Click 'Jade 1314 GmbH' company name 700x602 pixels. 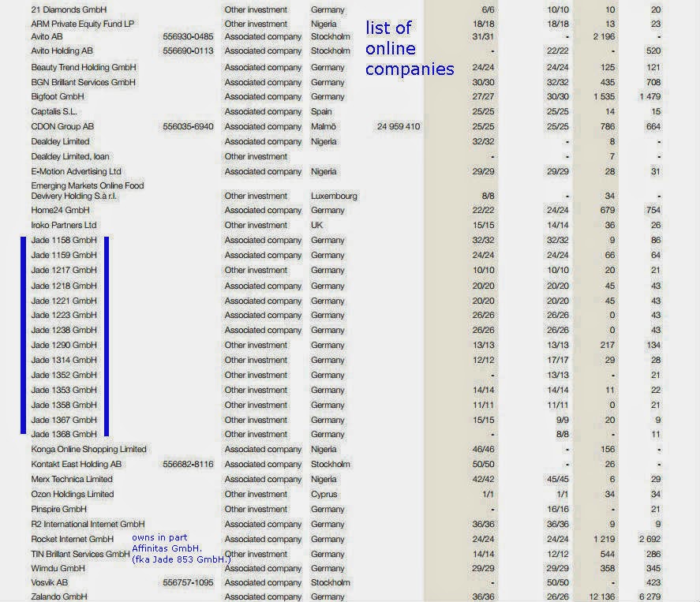pyautogui.click(x=64, y=360)
